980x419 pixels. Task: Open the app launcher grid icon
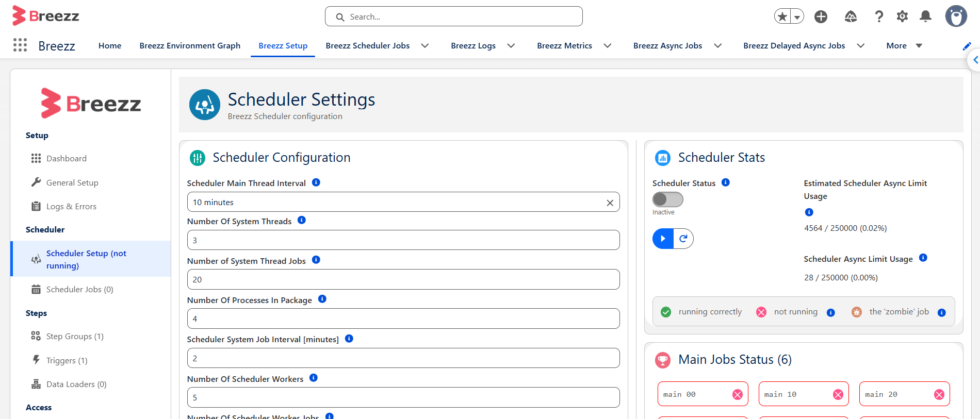[x=20, y=45]
